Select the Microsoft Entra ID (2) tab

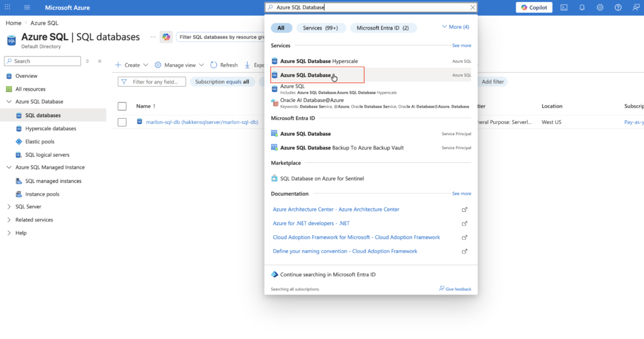(382, 28)
